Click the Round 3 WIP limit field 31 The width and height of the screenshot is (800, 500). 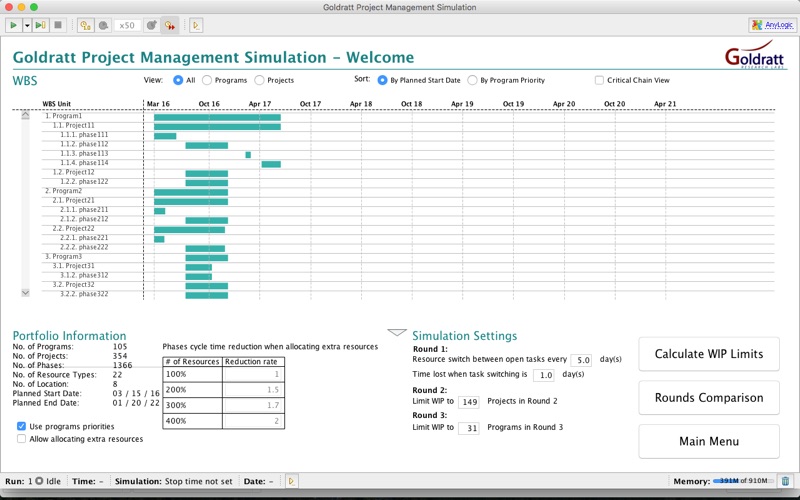click(468, 428)
